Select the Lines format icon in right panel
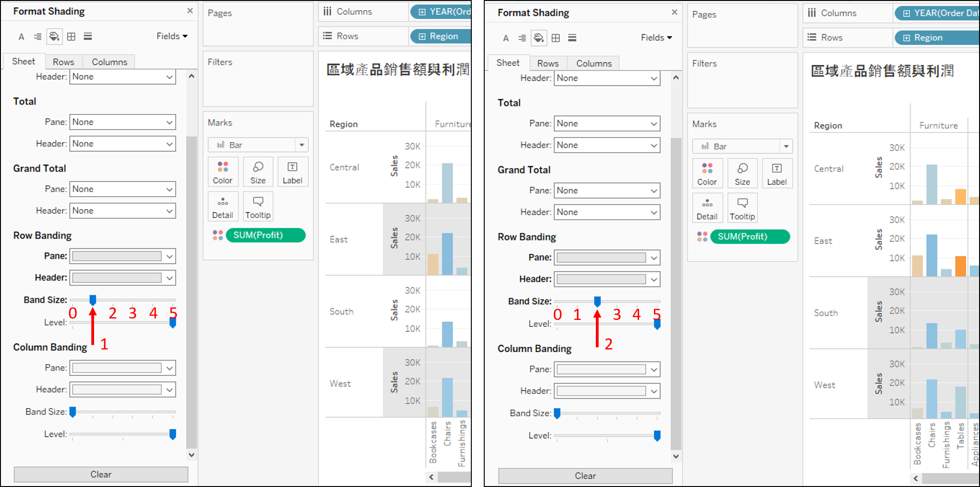Viewport: 980px width, 487px height. [x=572, y=38]
